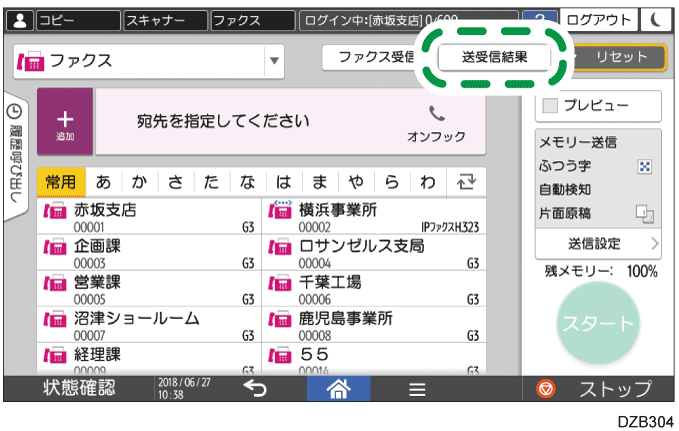The image size is (679, 431).
Task: Tap the fax icon in mode selector
Action: (x=30, y=61)
